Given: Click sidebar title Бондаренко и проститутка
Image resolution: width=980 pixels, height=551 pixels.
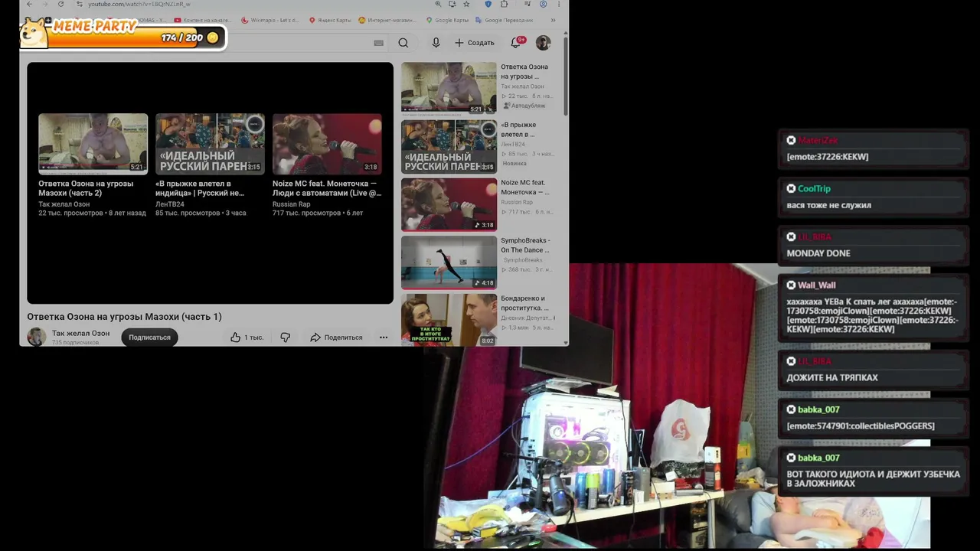Looking at the screenshot, I should coord(524,303).
